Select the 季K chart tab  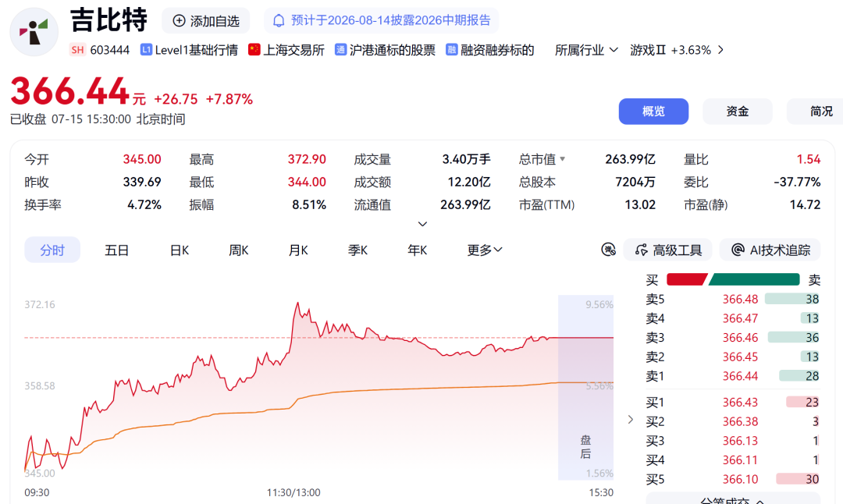click(357, 250)
